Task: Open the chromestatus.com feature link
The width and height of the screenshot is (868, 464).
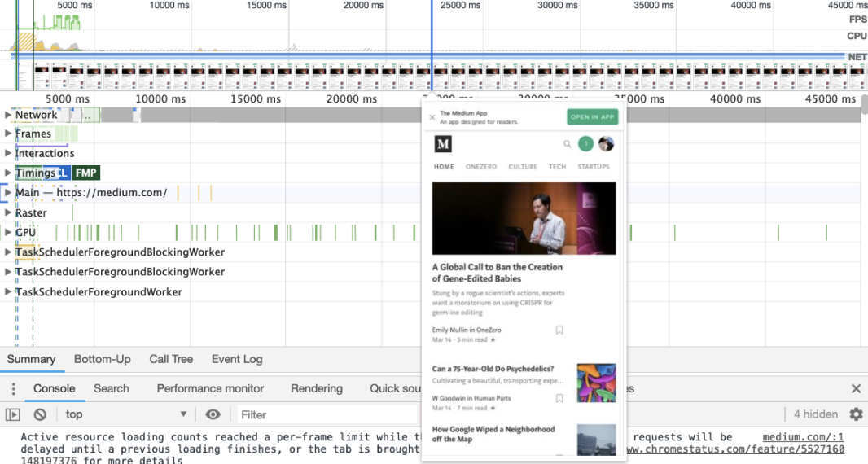Action: click(736, 449)
